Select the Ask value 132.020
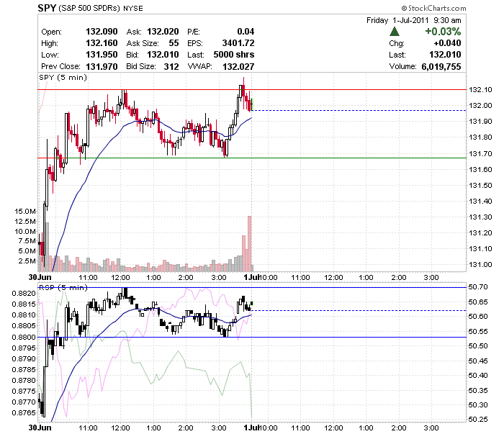Image resolution: width=504 pixels, height=434 pixels. tap(163, 32)
